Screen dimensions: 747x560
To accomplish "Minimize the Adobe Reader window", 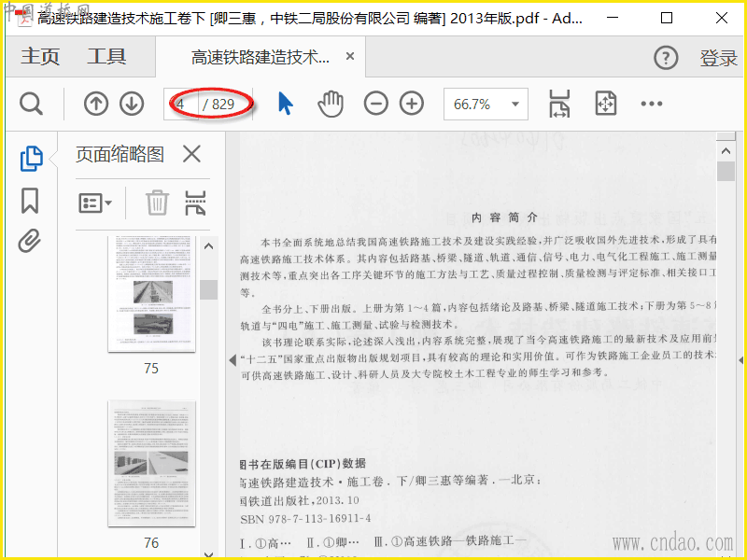I will coord(613,18).
